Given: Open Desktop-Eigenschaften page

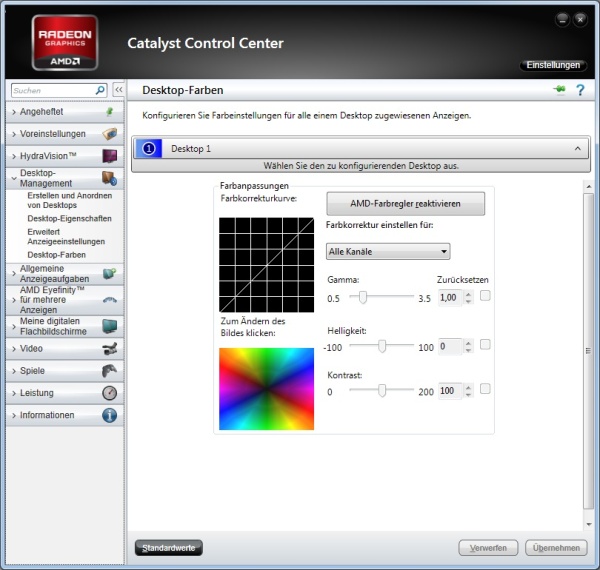Looking at the screenshot, I should [69, 218].
